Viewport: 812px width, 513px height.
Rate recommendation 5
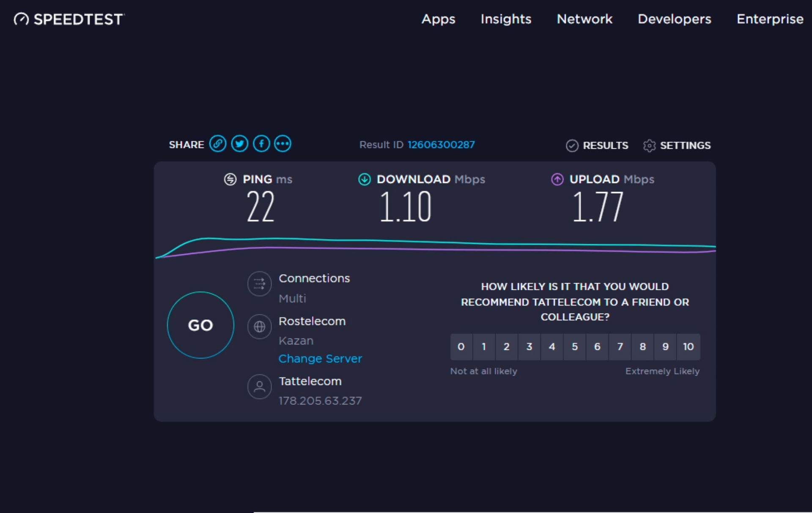tap(575, 347)
